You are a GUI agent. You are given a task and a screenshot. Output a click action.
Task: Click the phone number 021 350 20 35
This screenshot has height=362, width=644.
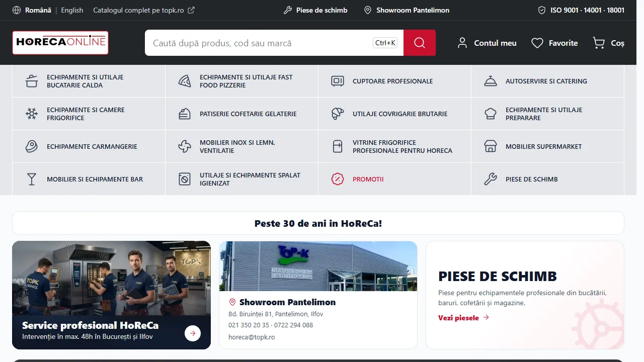tap(249, 325)
